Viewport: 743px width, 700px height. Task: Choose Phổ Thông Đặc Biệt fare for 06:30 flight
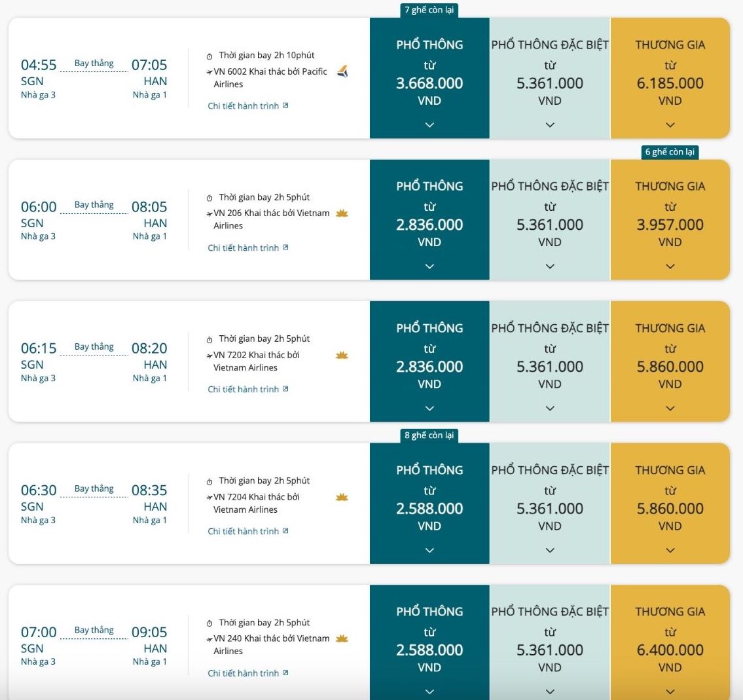coord(550,504)
